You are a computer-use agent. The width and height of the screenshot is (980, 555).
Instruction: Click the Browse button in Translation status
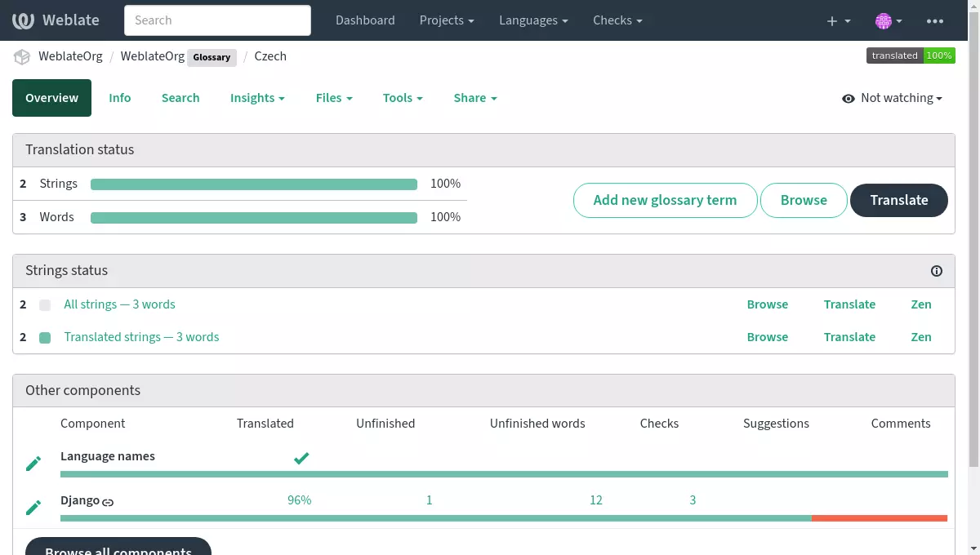804,200
